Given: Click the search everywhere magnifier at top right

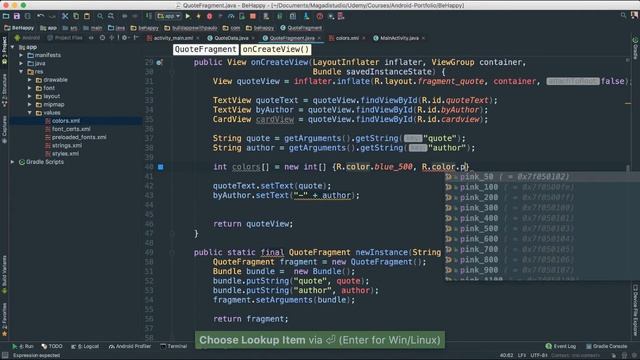Looking at the screenshot, I should click(623, 15).
